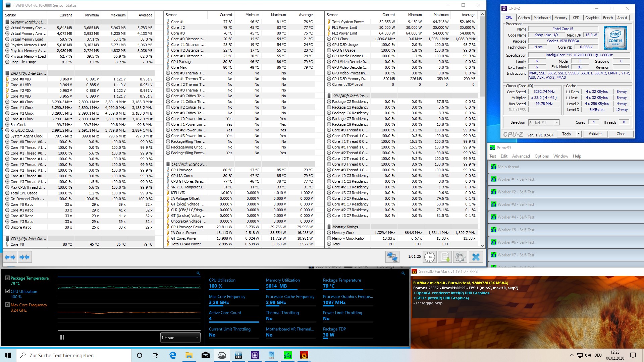Open HWiNFO settings via the gear icon
This screenshot has height=362, width=644.
click(460, 257)
